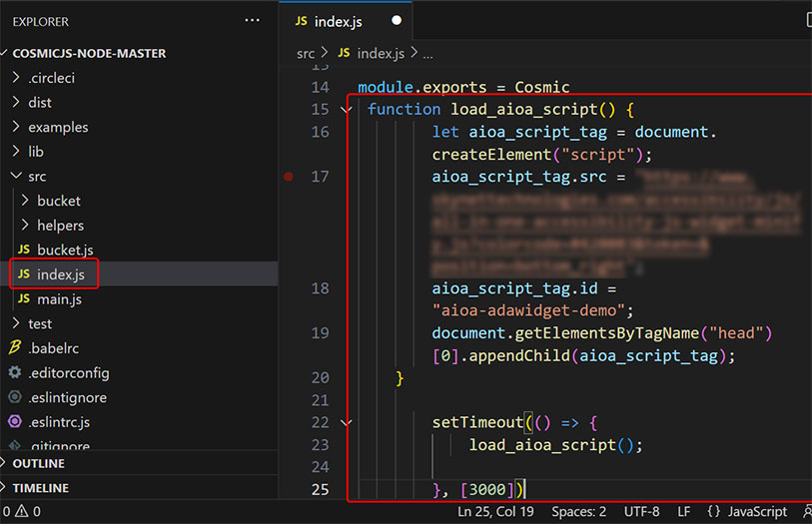Click 'getElementsByTagName' on line 19
This screenshot has height=524, width=812.
pos(607,333)
